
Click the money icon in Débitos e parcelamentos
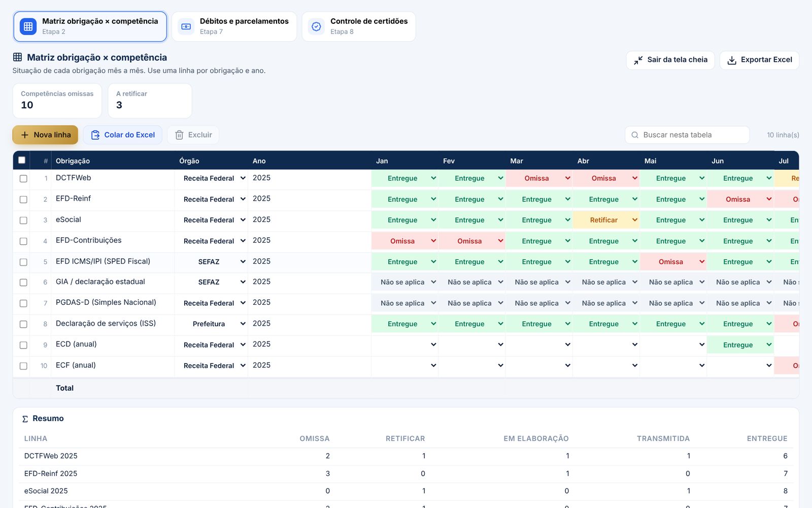click(x=186, y=26)
